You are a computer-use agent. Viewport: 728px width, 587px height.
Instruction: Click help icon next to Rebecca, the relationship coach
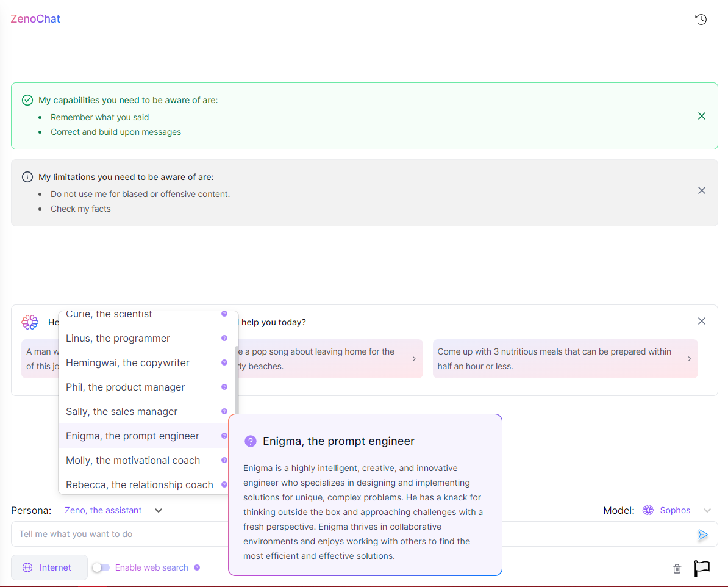[x=224, y=484]
